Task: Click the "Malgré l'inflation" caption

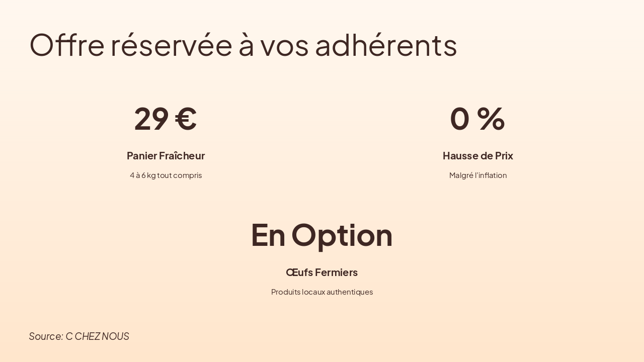Action: coord(477,175)
